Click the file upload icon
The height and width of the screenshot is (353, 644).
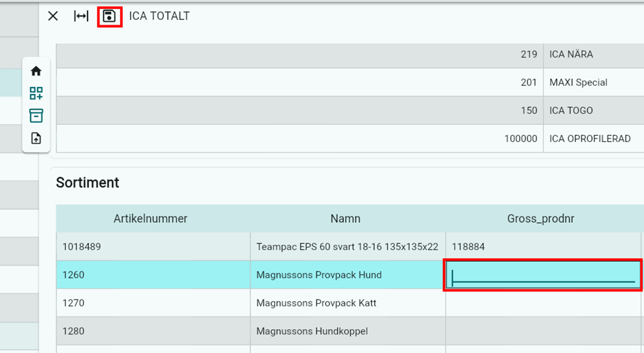point(36,138)
